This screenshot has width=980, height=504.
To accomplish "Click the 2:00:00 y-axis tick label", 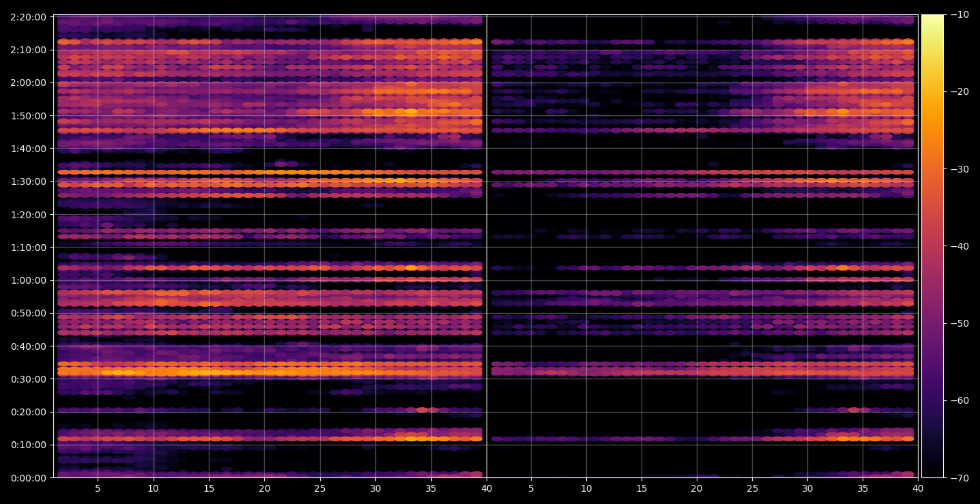I will [x=29, y=83].
